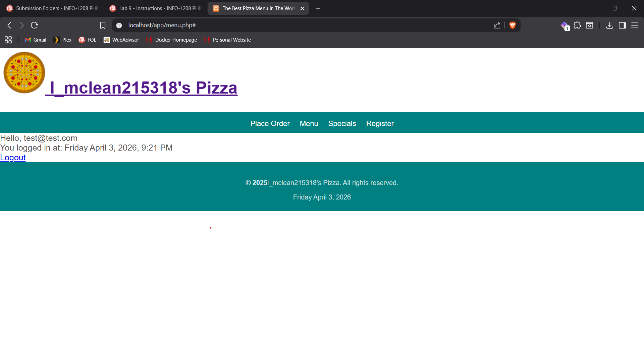Go back with the back arrow
Screen dimensions: 644x342
pyautogui.click(x=9, y=25)
